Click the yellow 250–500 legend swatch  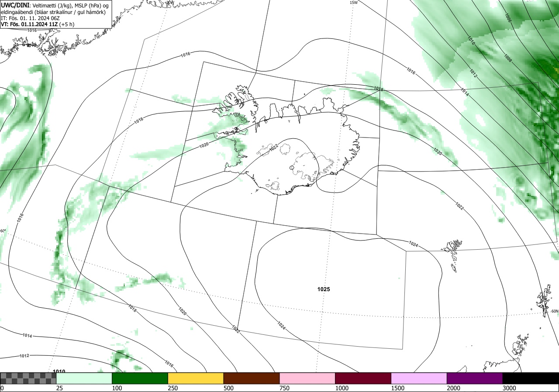[196, 378]
